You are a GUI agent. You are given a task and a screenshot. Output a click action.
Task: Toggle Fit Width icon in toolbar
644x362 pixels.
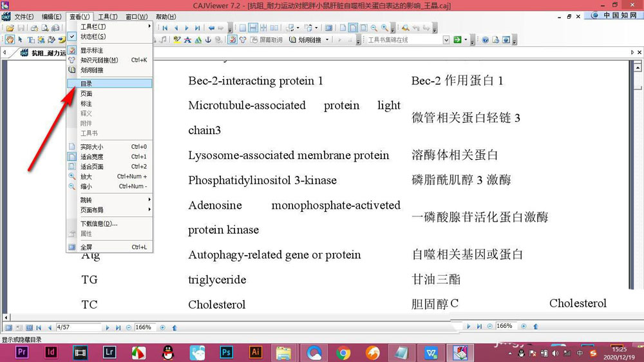pos(353,28)
